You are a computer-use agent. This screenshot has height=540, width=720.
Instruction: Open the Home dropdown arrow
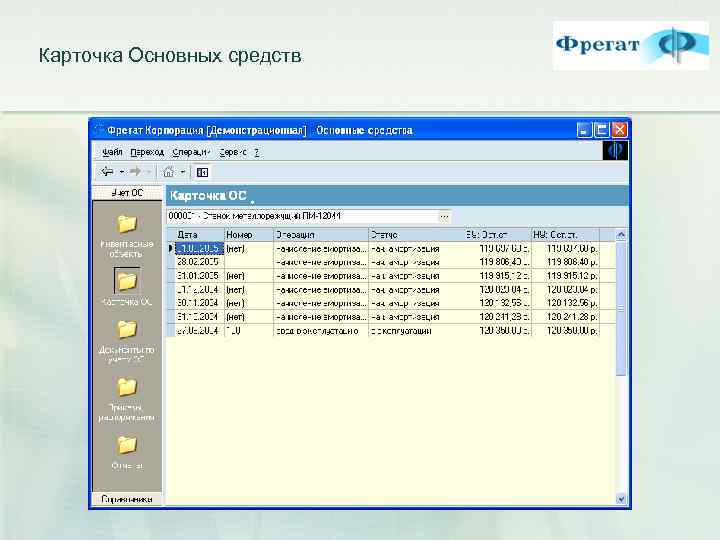point(183,172)
